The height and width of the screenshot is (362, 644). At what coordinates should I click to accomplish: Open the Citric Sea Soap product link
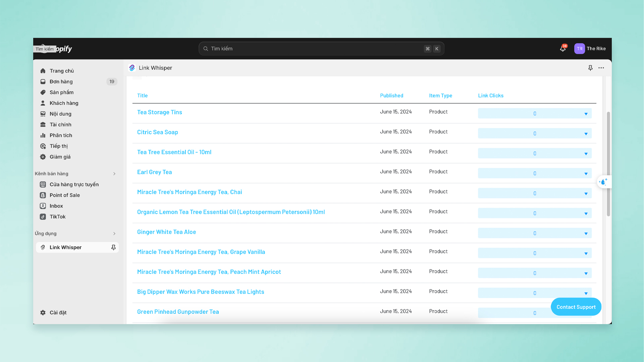157,132
